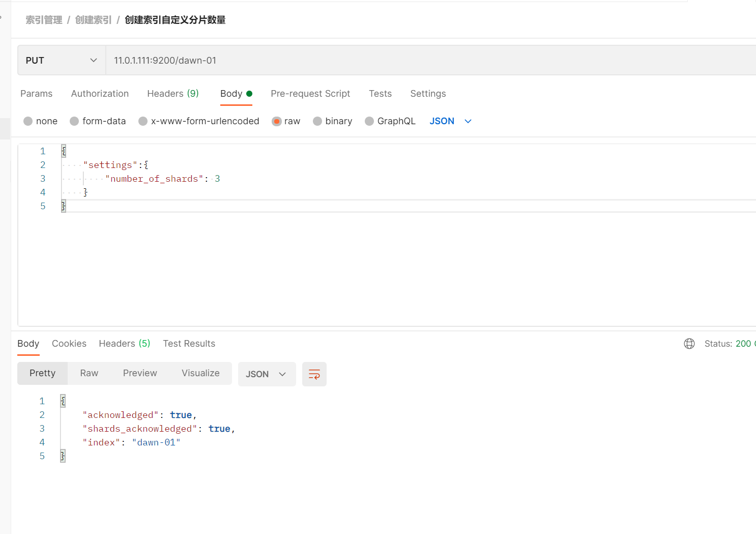Click the "acknowledged": true response line
Viewport: 756px width, 534px height.
click(x=139, y=415)
